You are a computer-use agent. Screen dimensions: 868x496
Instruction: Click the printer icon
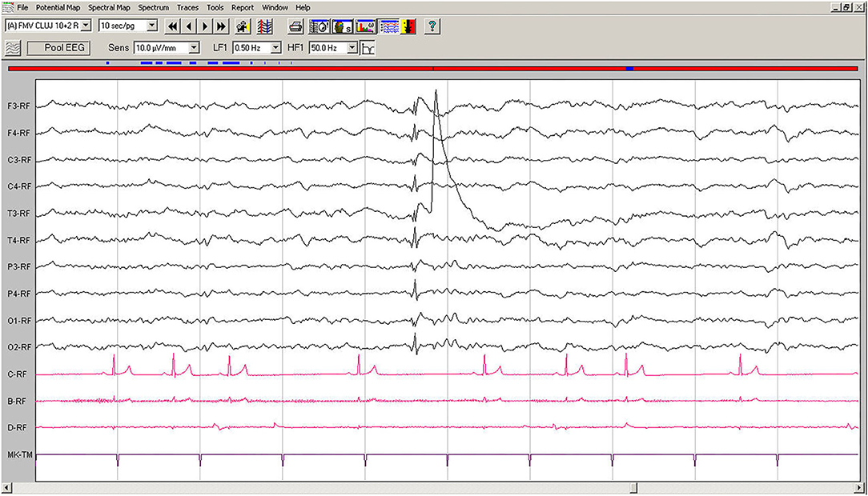click(x=295, y=26)
